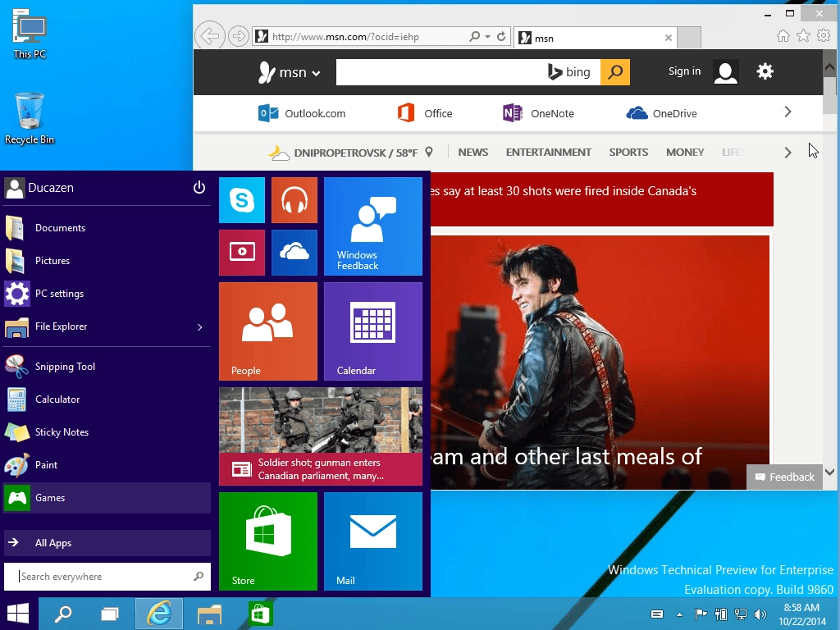Open taskbar Search magnifier

[x=63, y=614]
